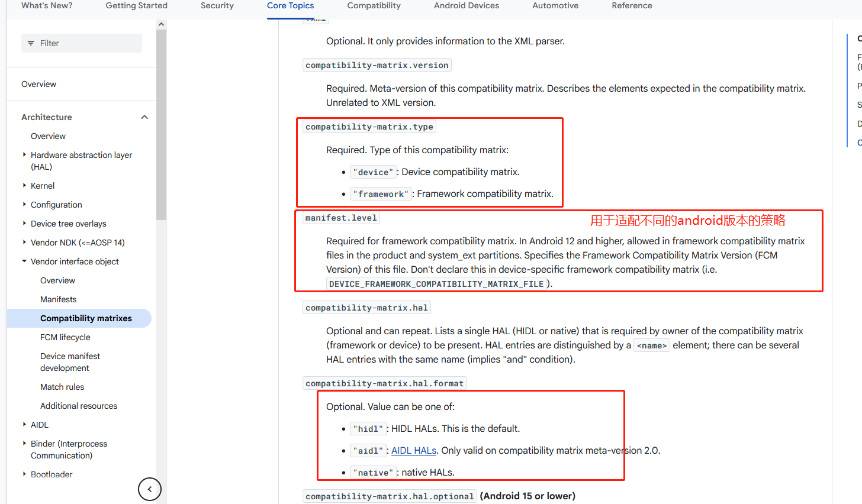The image size is (862, 504).
Task: Open Vendor NDK (<=AOSP 14) entry
Action: coord(78,243)
